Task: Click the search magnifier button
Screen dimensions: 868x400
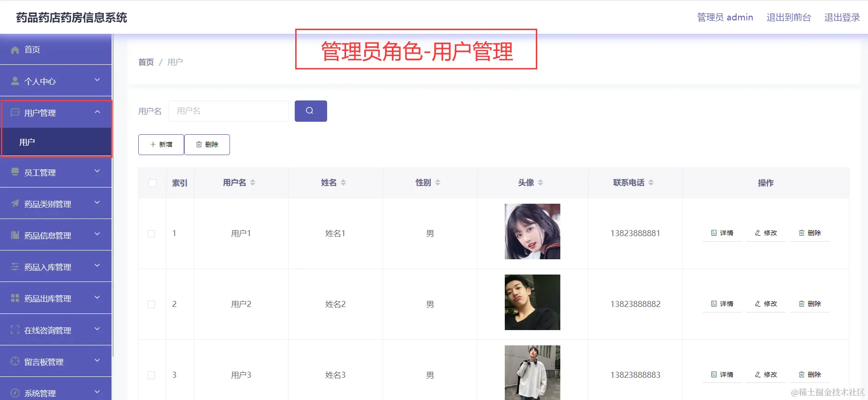Action: (310, 111)
